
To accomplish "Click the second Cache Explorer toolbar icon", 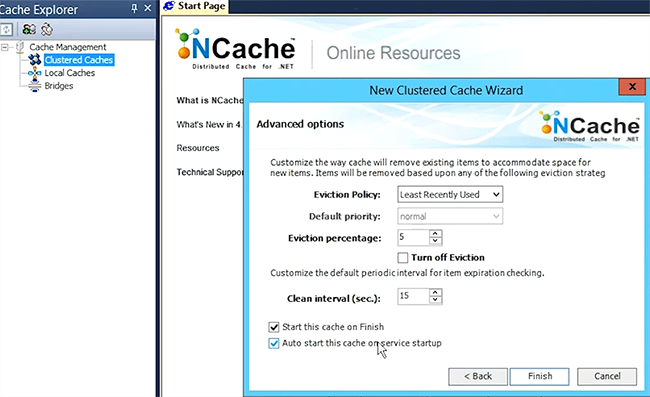I will (29, 29).
